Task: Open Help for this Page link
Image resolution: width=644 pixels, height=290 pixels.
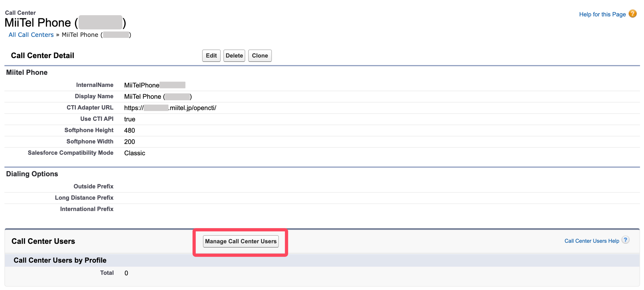Action: point(602,14)
